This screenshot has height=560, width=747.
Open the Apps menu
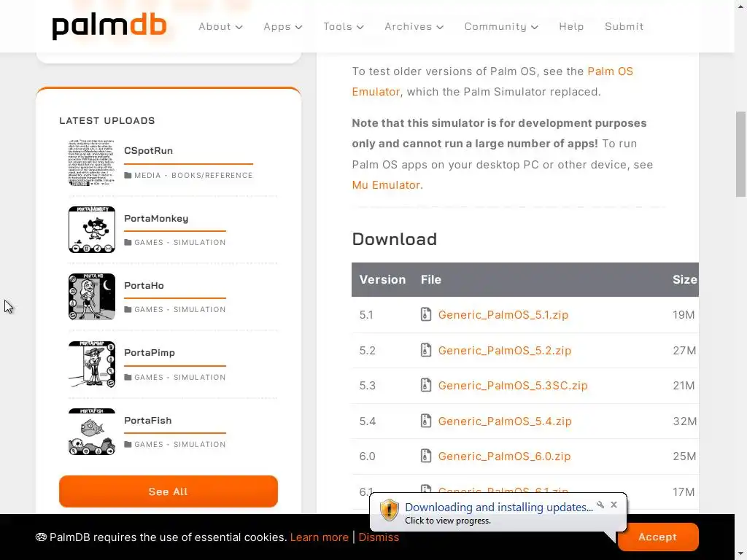(x=283, y=27)
